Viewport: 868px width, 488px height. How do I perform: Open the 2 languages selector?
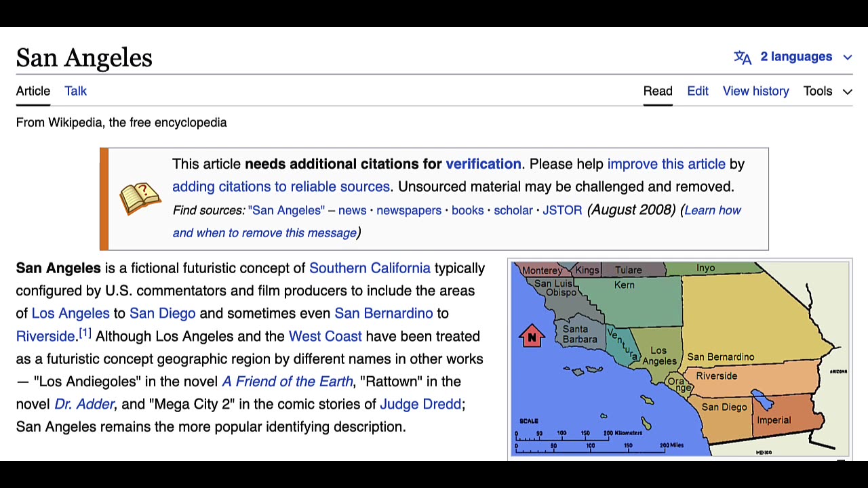(x=793, y=57)
